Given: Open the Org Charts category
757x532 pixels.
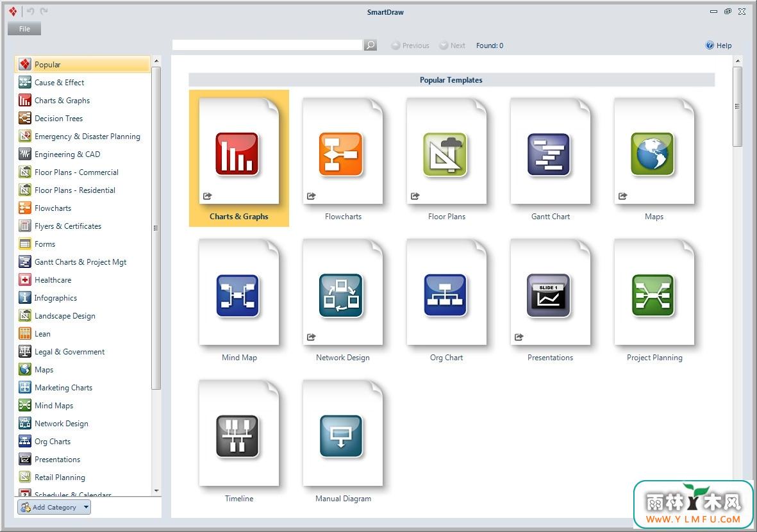Looking at the screenshot, I should 83,441.
